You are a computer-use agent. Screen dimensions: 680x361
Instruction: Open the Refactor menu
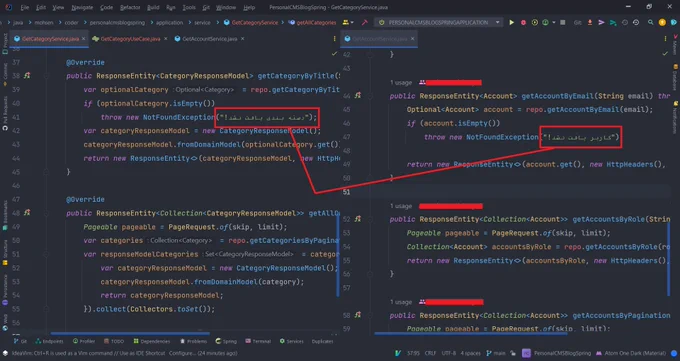130,7
